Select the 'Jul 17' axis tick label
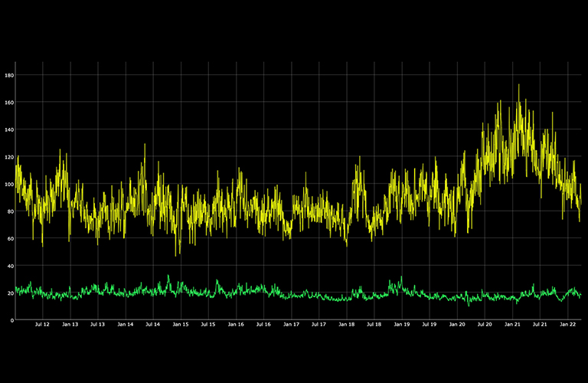Screen dimensions: 588x383 (318, 325)
